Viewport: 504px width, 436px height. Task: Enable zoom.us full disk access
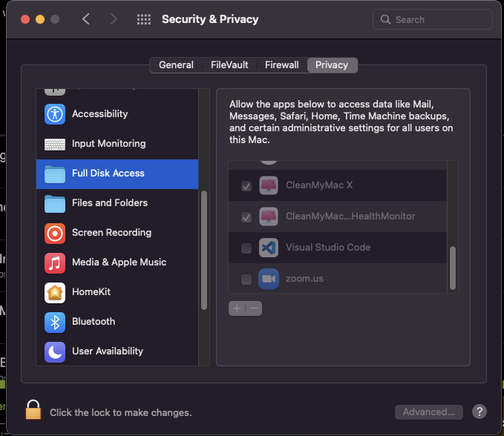tap(246, 280)
